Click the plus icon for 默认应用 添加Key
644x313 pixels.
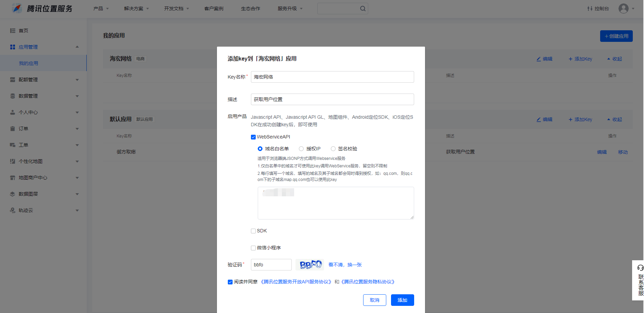571,119
